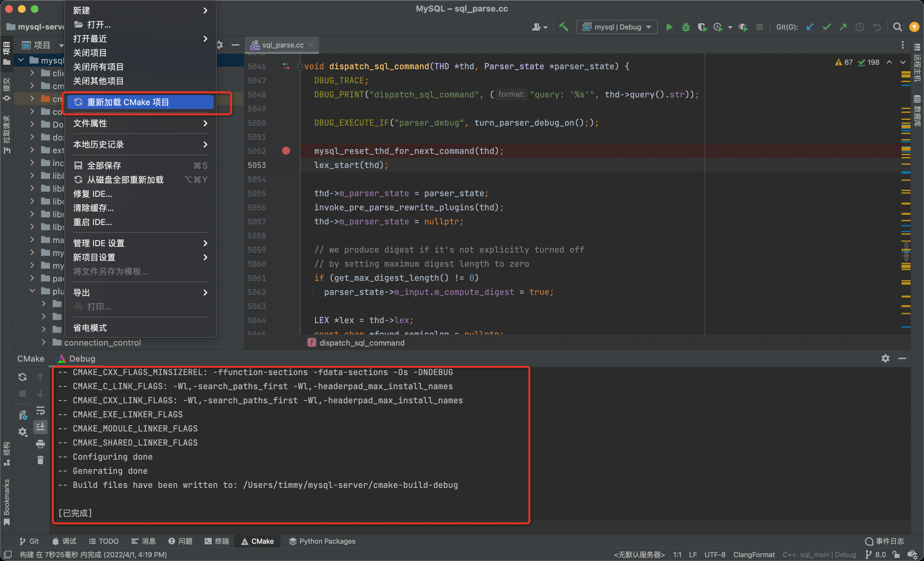Push commits with green arrow icon

843,27
